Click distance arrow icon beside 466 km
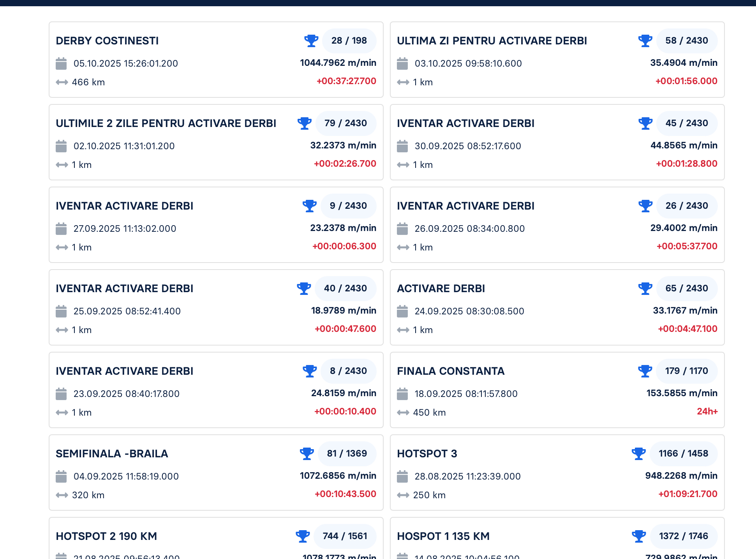Viewport: 756px width, 559px height. pos(62,82)
